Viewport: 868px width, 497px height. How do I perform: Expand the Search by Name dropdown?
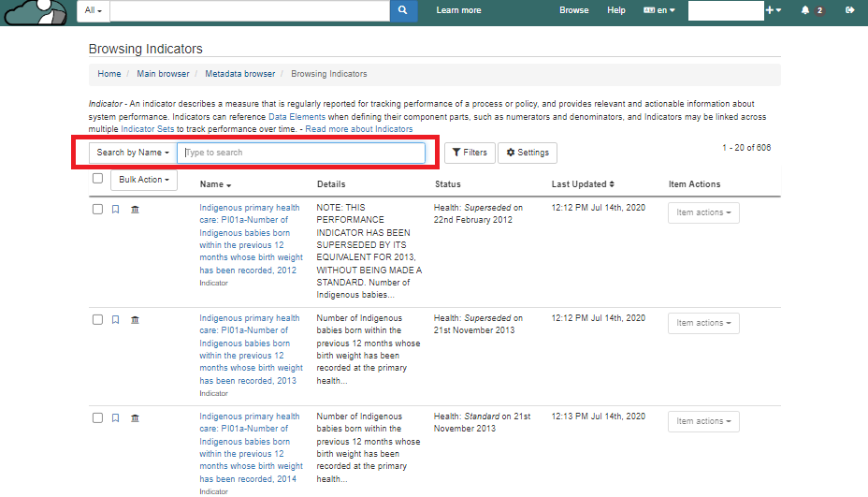click(133, 153)
